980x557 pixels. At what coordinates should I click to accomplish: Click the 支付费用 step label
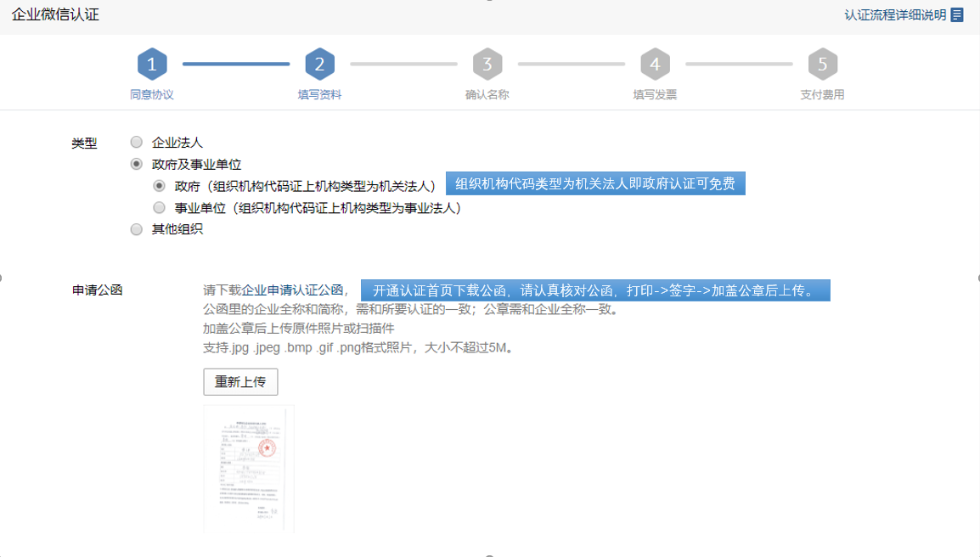(x=823, y=95)
